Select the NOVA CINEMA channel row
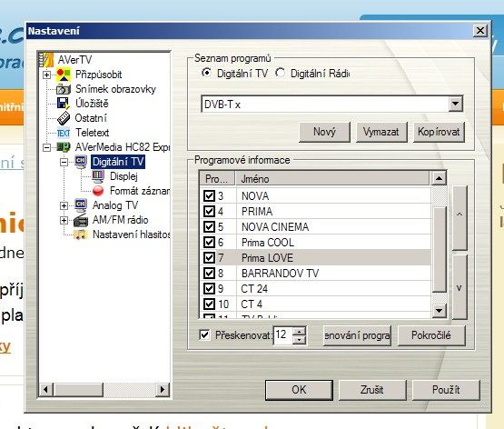Viewport: 504px width, 429px height. (316, 226)
